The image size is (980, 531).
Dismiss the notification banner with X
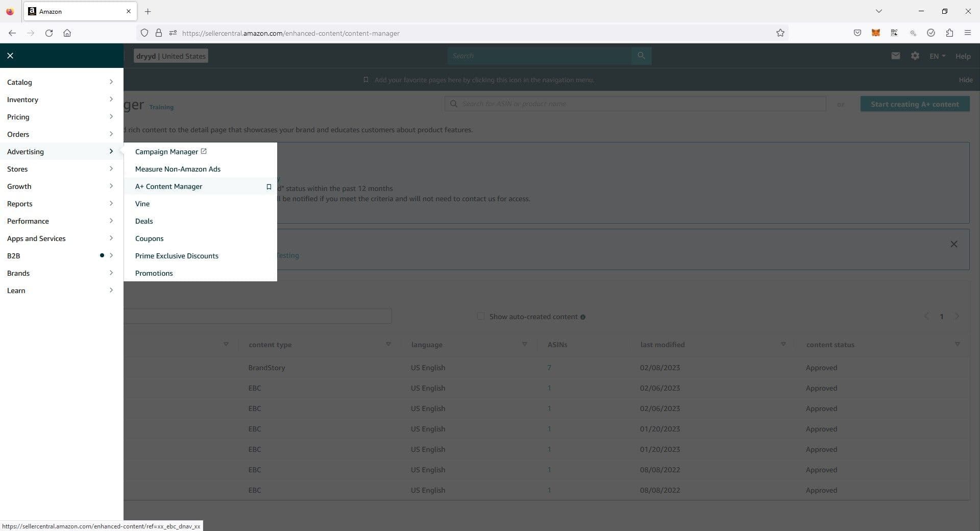pos(953,244)
